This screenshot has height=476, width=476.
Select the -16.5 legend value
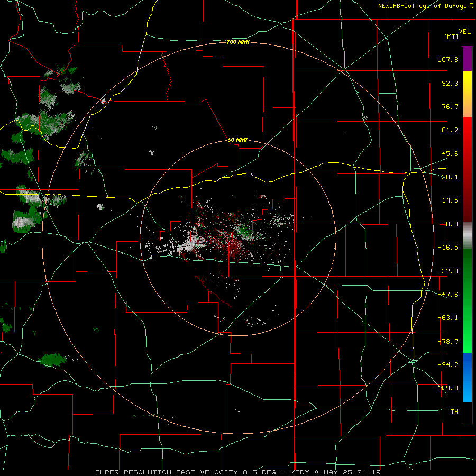448,248
